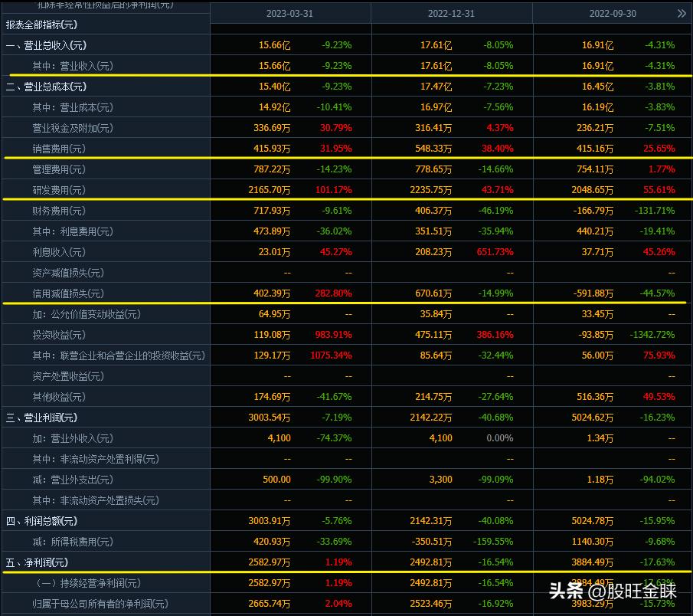Click the 1.34万 non-operating income value

pos(600,438)
